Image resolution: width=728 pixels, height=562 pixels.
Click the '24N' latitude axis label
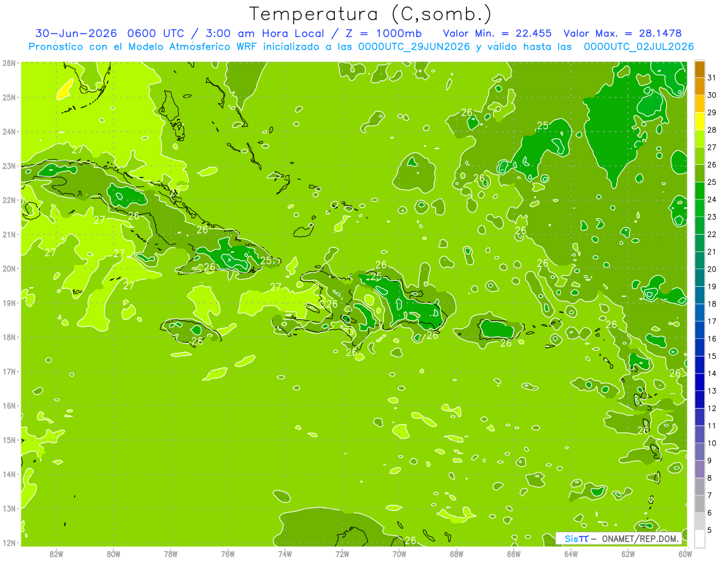(x=9, y=132)
